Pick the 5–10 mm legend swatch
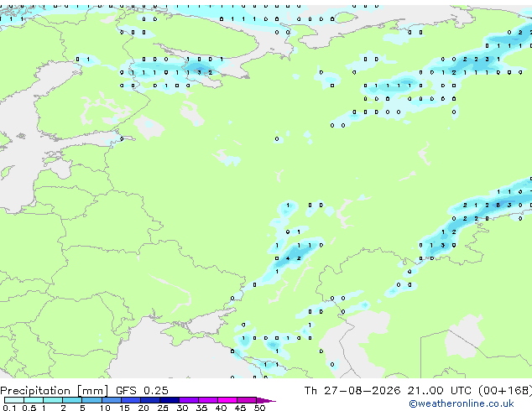 [x=91, y=400]
